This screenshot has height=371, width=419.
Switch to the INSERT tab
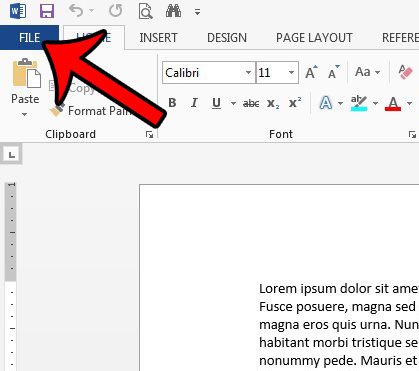tap(158, 38)
